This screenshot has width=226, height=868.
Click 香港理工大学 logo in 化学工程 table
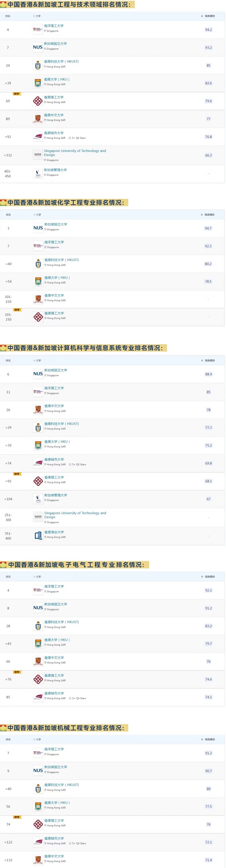[38, 317]
